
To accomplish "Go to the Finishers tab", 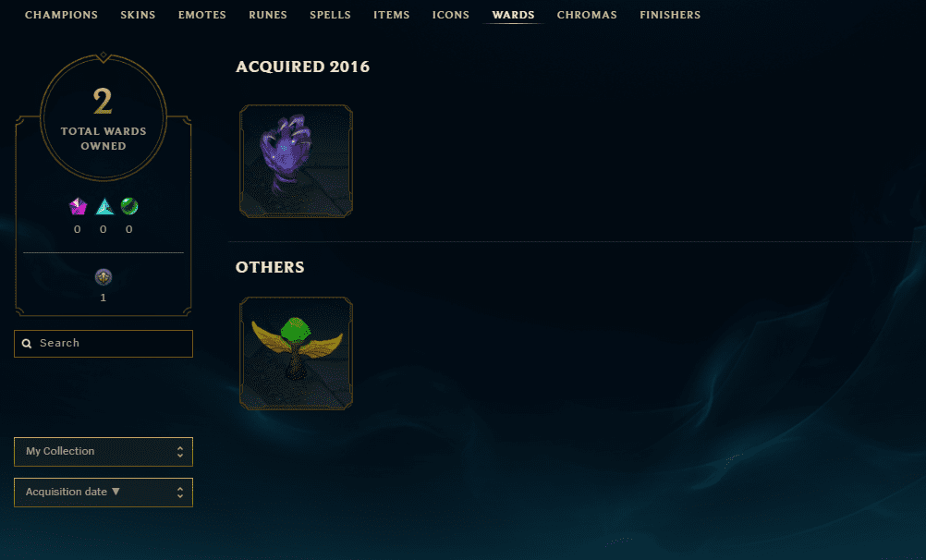I will click(x=670, y=15).
